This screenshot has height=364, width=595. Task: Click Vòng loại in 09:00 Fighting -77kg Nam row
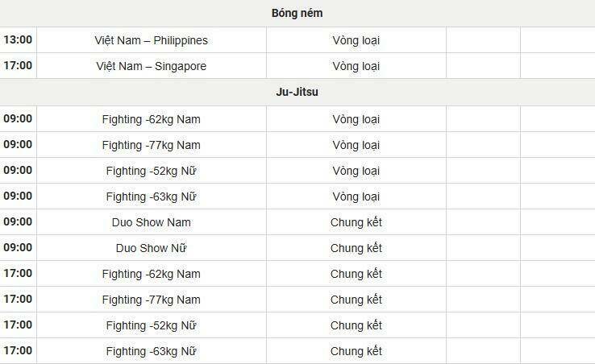click(x=356, y=145)
